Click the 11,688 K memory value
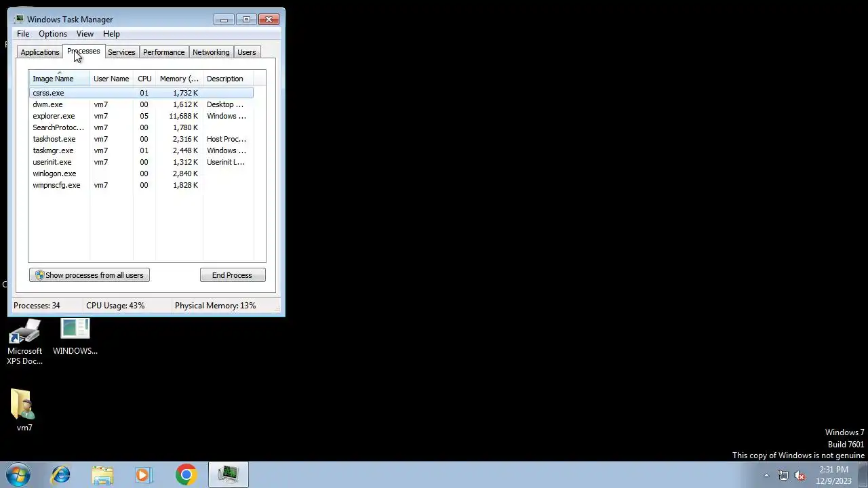This screenshot has height=488, width=868. click(x=183, y=116)
